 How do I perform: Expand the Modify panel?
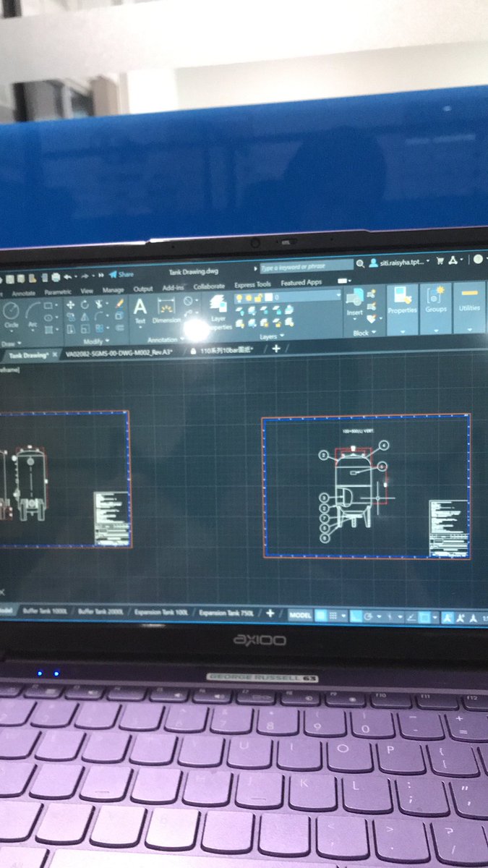(96, 341)
